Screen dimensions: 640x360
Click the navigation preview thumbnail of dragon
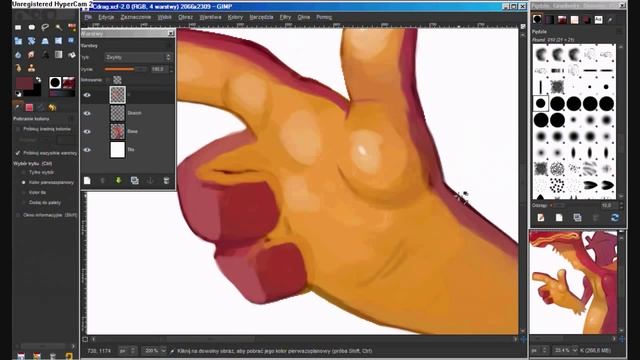[573, 282]
